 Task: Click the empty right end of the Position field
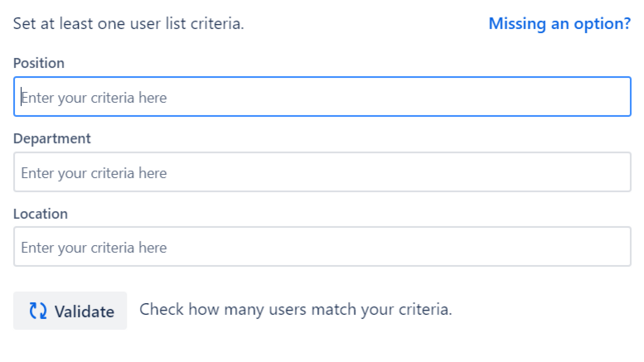coord(597,97)
